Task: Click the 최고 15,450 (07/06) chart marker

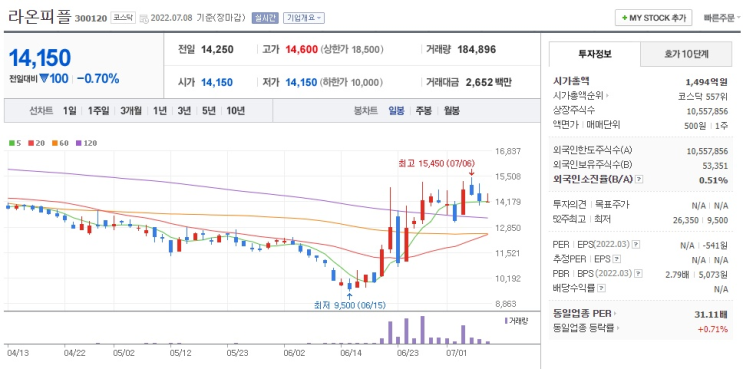Action: (436, 163)
